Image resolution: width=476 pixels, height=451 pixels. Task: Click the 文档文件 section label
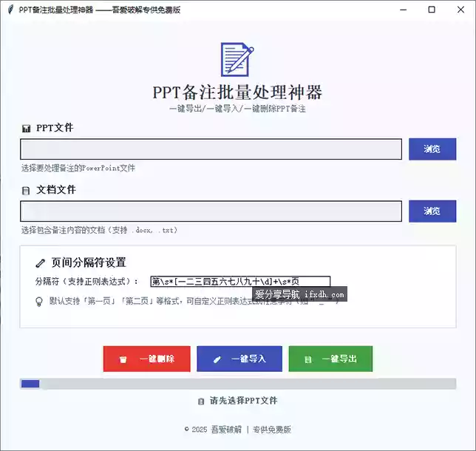coord(56,190)
